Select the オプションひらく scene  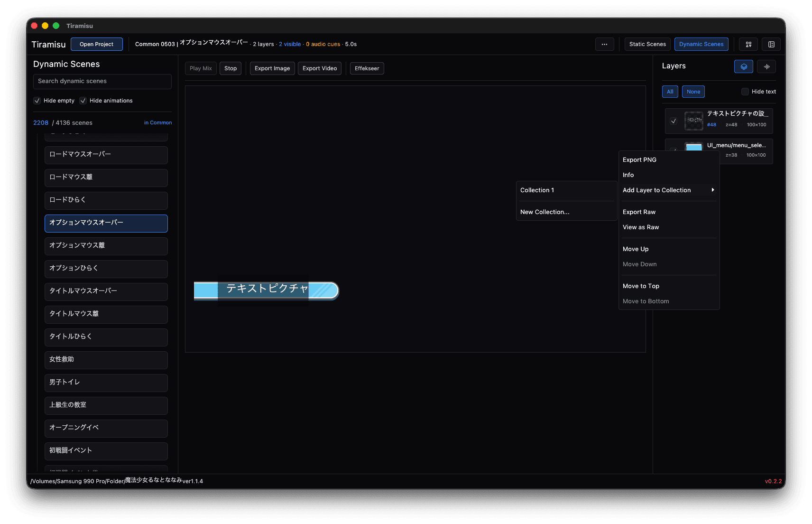click(x=106, y=269)
